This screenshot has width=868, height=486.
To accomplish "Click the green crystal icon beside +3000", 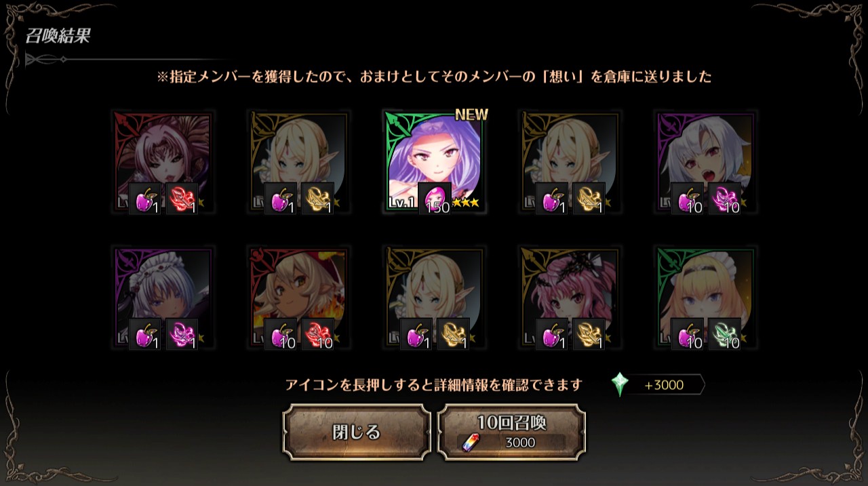I will click(x=620, y=384).
